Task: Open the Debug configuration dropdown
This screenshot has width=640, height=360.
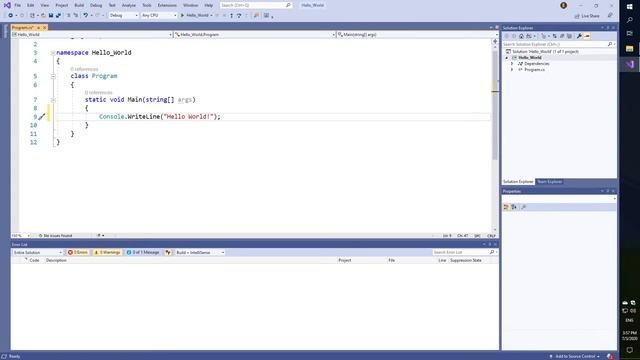Action: (x=123, y=16)
